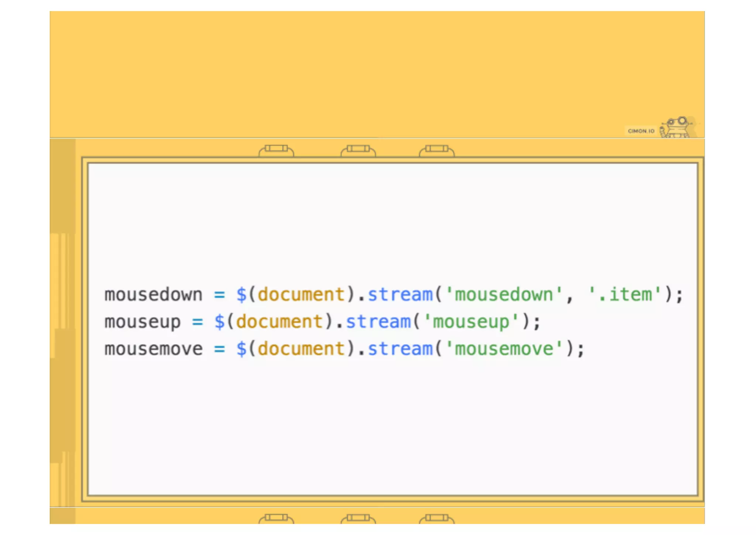The width and height of the screenshot is (756, 535).
Task: Click the CIMON.IO watermark text
Action: click(641, 131)
